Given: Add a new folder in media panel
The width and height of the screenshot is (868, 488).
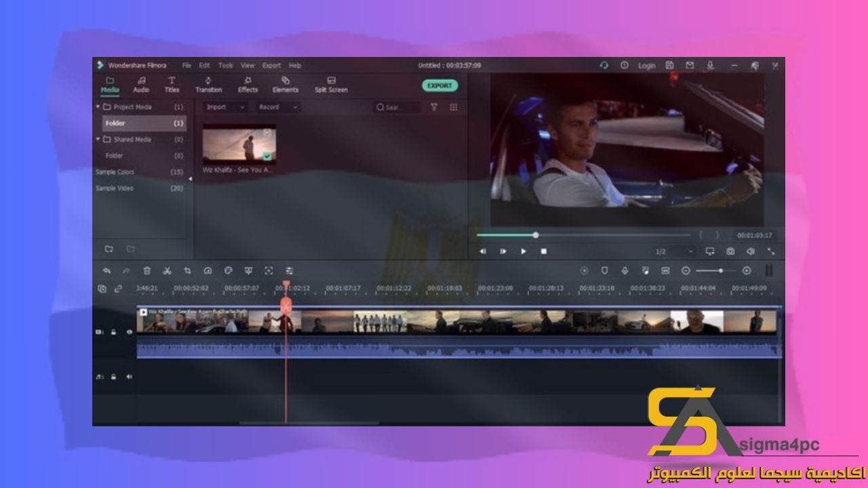Looking at the screenshot, I should pyautogui.click(x=109, y=249).
